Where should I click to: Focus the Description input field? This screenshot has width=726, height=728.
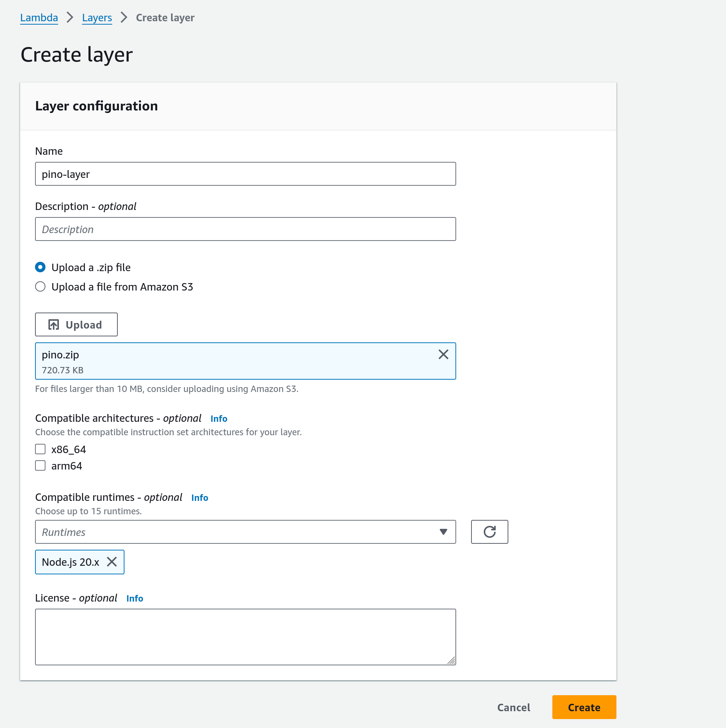pyautogui.click(x=245, y=229)
